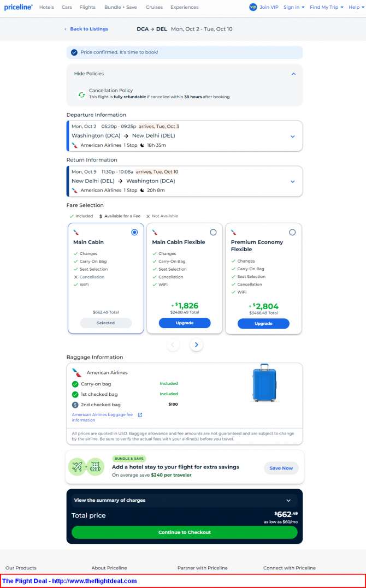Image resolution: width=366 pixels, height=588 pixels.
Task: Open the Find My Trip dropdown
Action: [x=327, y=7]
